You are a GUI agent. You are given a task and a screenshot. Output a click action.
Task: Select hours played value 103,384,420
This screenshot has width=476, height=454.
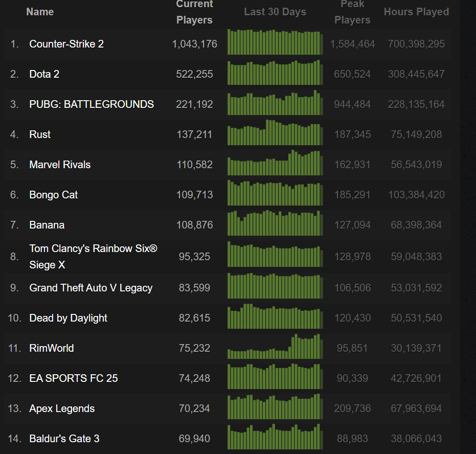coord(416,194)
